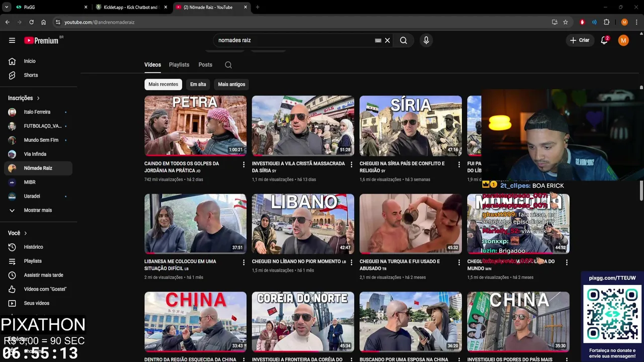This screenshot has height=362, width=644.
Task: Play the COREIA DO NORTE thumbnail
Action: tap(303, 322)
